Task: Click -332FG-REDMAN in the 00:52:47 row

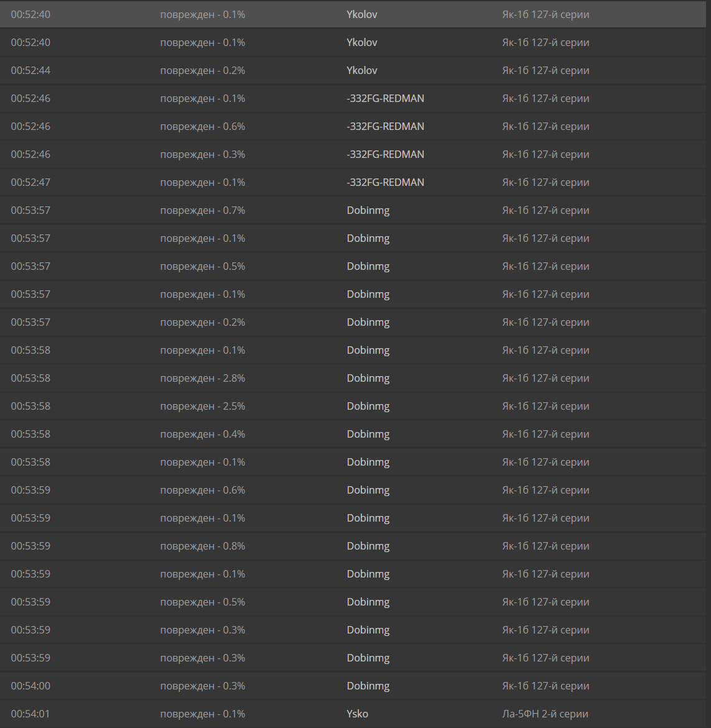Action: click(x=385, y=182)
